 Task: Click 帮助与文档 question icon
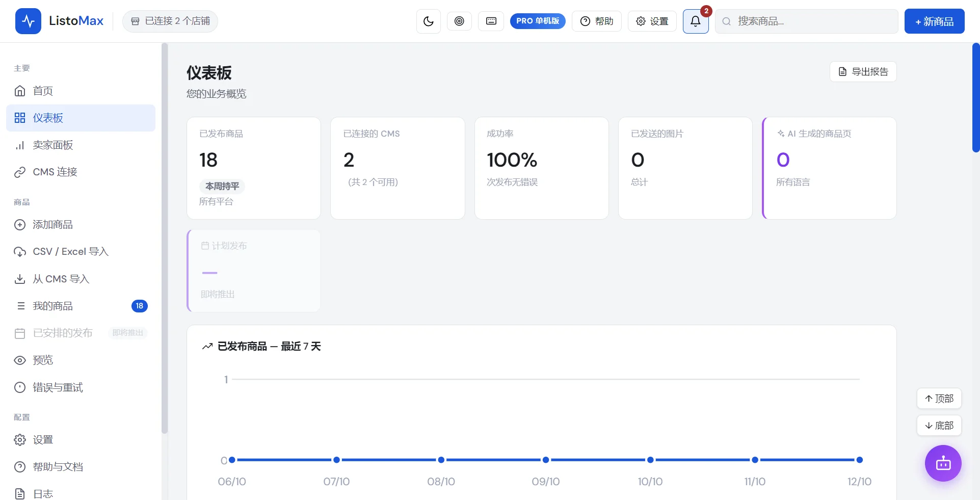(20, 467)
